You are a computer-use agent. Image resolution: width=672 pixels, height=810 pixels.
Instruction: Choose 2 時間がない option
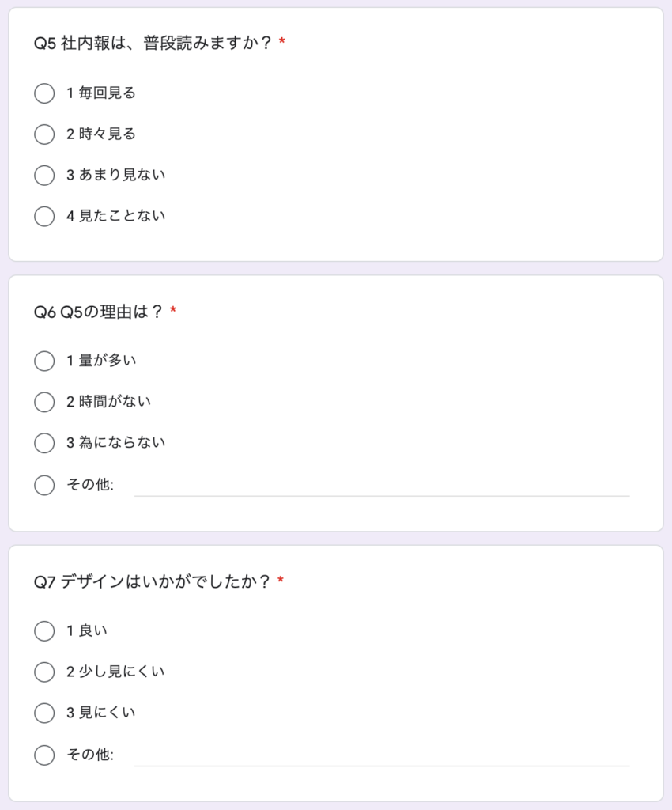(x=44, y=402)
